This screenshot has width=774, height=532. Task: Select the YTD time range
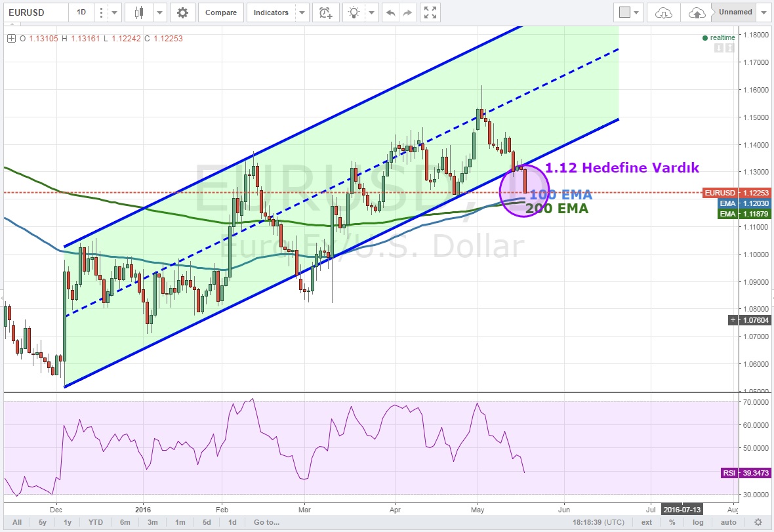(96, 522)
